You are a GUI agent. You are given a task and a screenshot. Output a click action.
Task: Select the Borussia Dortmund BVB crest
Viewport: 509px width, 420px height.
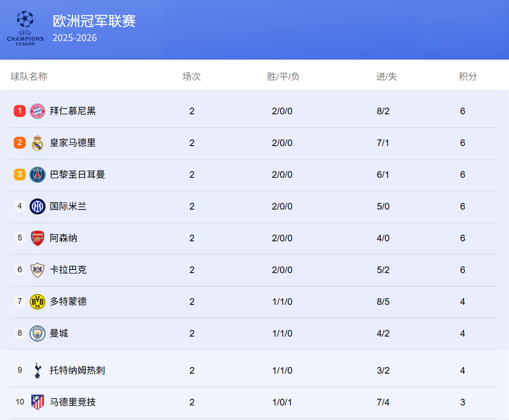click(37, 302)
